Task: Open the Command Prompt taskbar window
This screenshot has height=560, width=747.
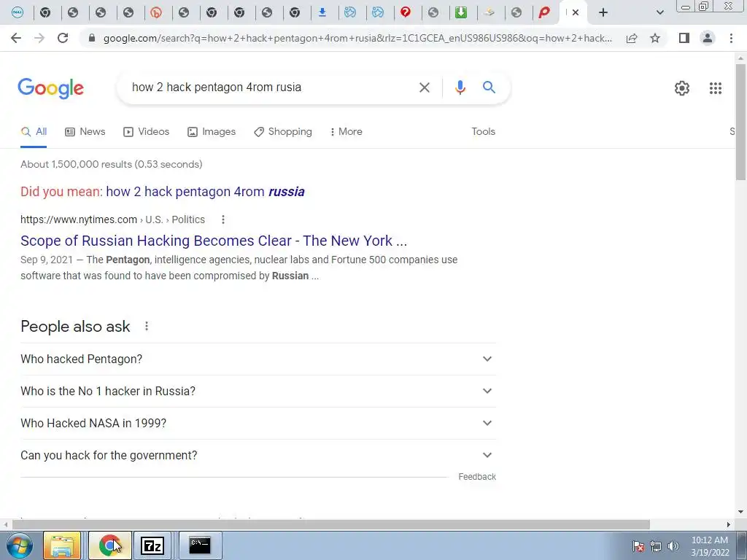Action: point(200,545)
